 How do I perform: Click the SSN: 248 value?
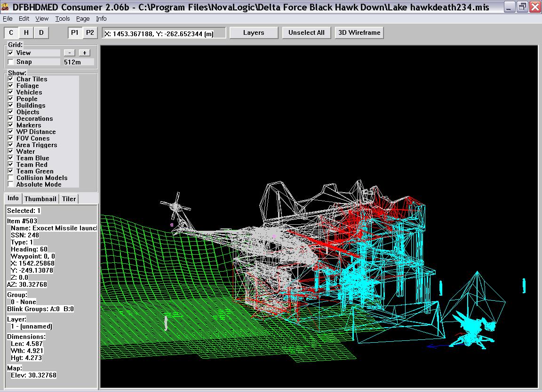coord(24,235)
